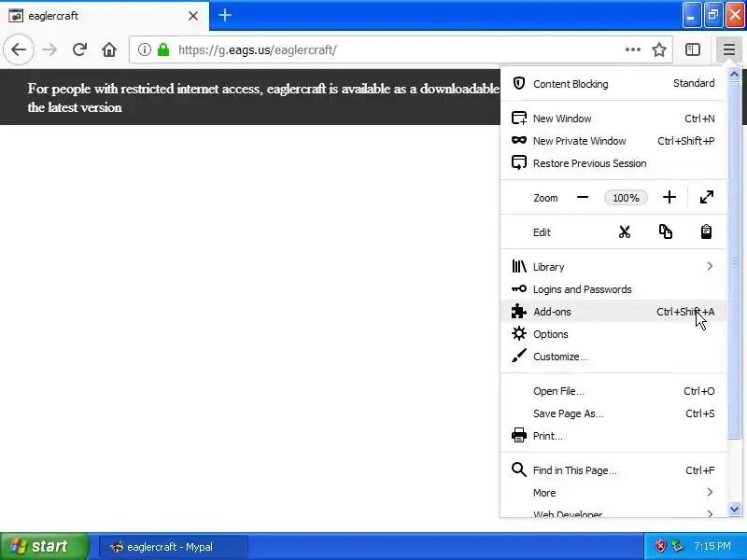This screenshot has width=747, height=560.
Task: Click the restricted internet access banner text
Action: click(263, 98)
